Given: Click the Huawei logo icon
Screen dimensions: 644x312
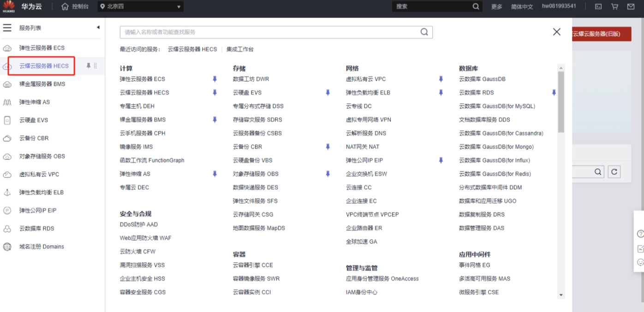Looking at the screenshot, I should 9,7.
